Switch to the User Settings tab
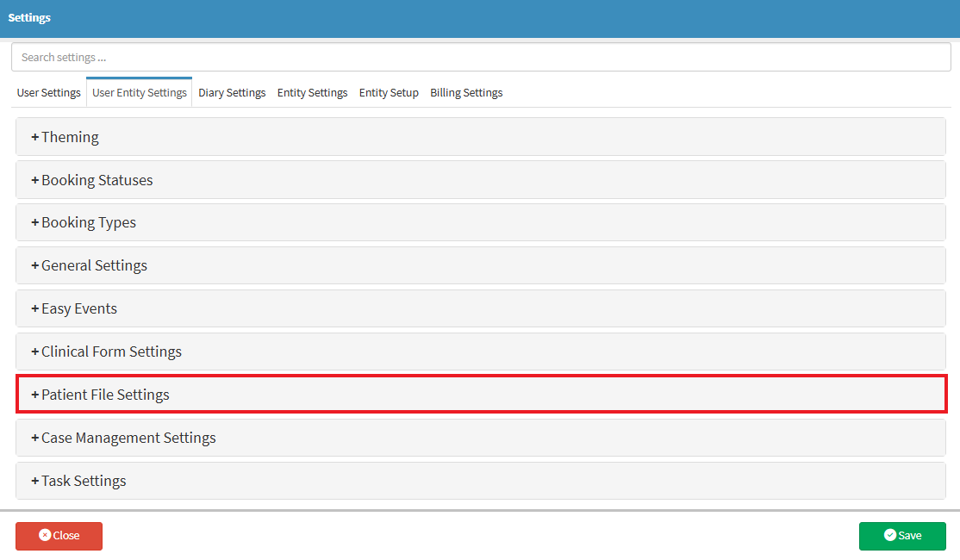 click(x=49, y=93)
